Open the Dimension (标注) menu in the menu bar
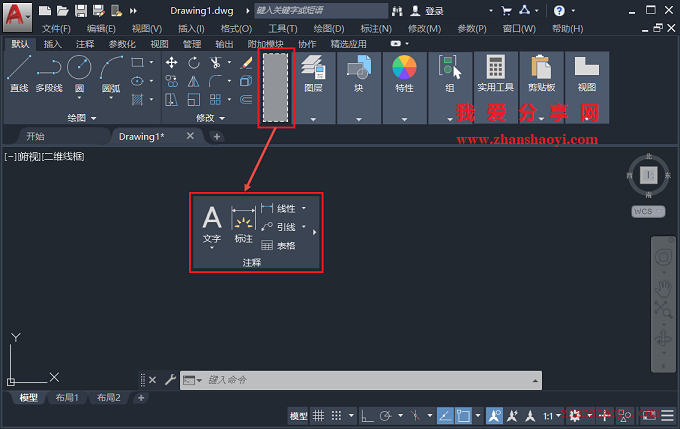Viewport: 680px width, 429px height. tap(376, 29)
